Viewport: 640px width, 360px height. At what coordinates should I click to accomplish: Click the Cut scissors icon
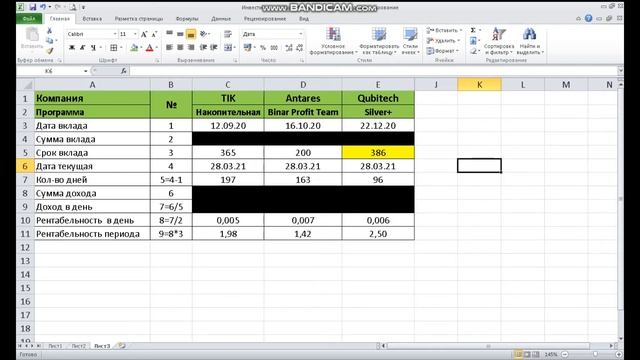pos(49,31)
